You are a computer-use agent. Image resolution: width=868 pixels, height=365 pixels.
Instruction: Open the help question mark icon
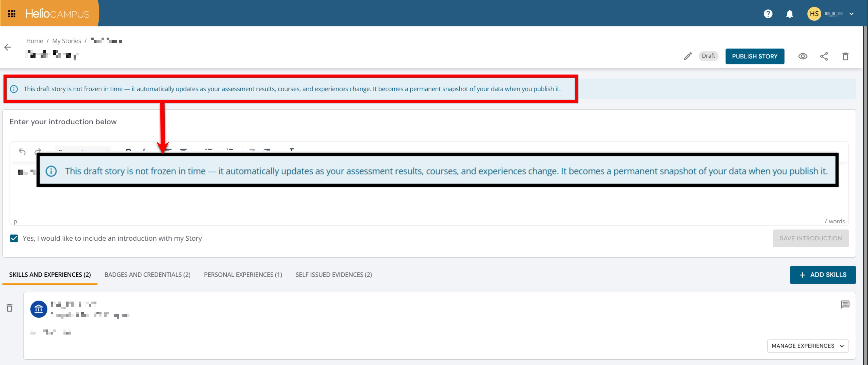click(x=768, y=14)
